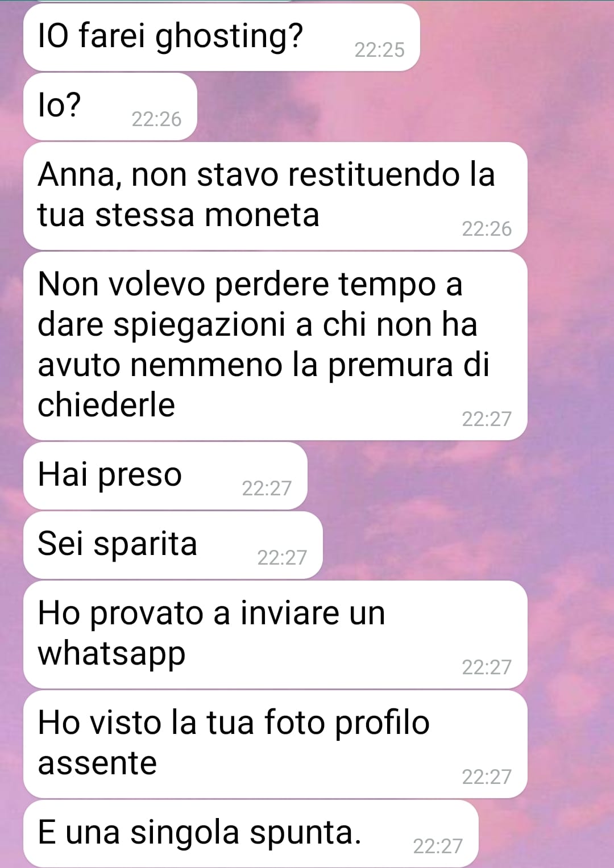Viewport: 614px width, 868px height.
Task: Tap the 22:26 timestamp on 'stessa moneta' message
Action: [x=487, y=229]
